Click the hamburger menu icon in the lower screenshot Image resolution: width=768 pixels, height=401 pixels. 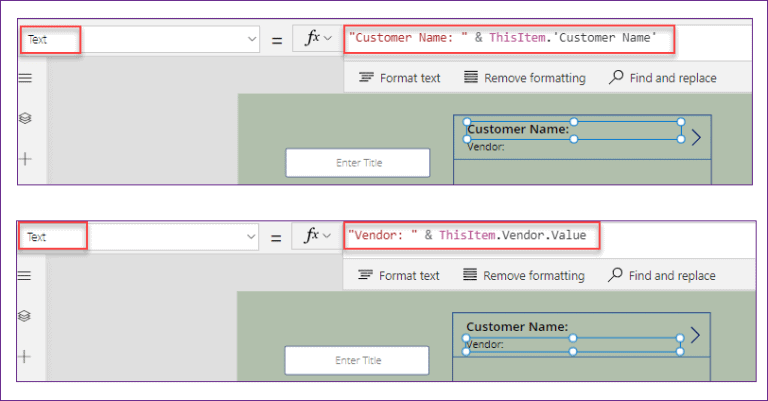pos(26,275)
